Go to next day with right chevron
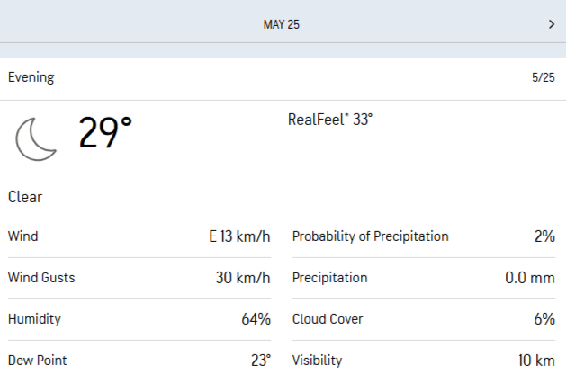The width and height of the screenshot is (566, 392). (x=552, y=24)
